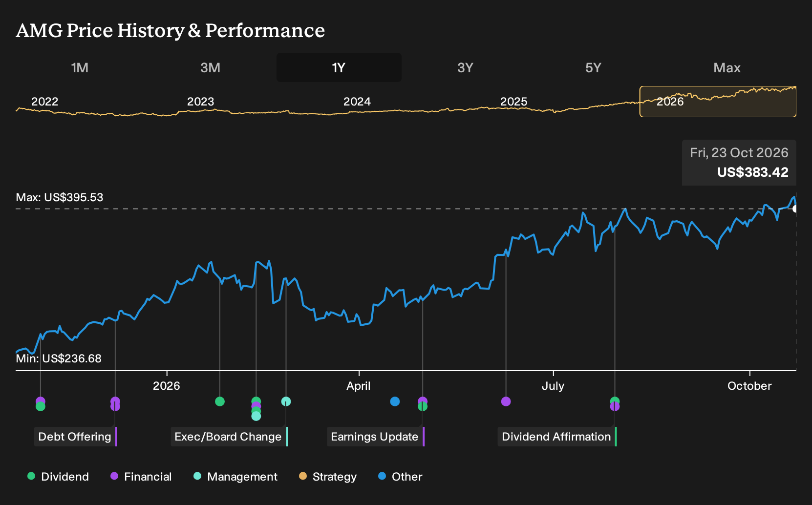Viewport: 812px width, 505px height.
Task: Select the 1M time range tab
Action: coord(80,67)
